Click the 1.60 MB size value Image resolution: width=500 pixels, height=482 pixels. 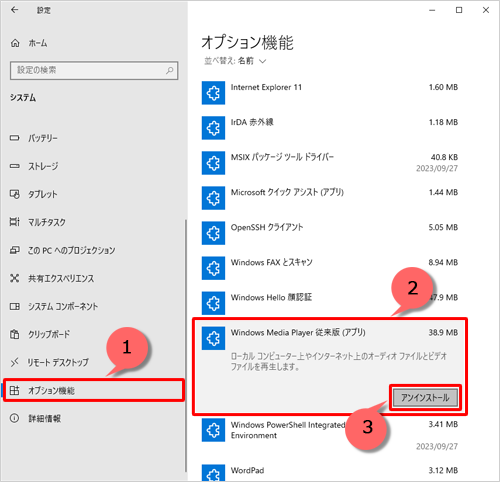(443, 87)
